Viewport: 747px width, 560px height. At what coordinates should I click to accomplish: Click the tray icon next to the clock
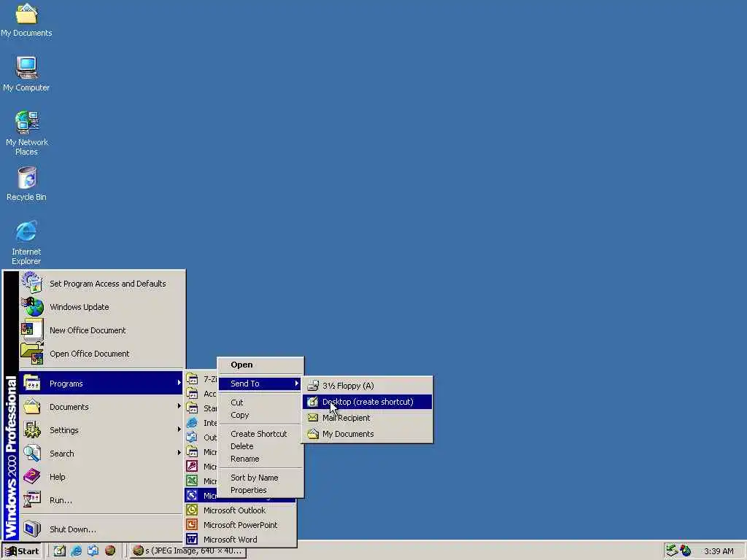pyautogui.click(x=686, y=551)
